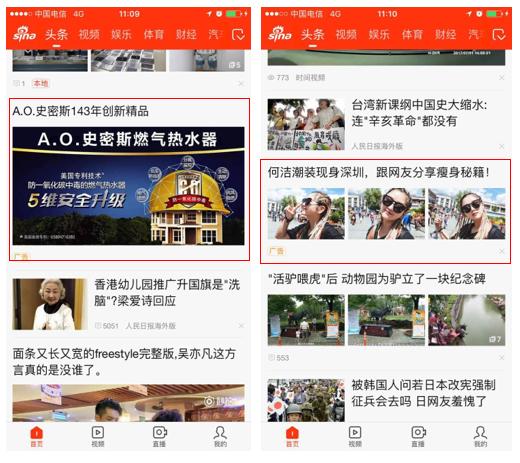
Task: Dismiss the 时间视频 item with X
Action: (x=502, y=77)
